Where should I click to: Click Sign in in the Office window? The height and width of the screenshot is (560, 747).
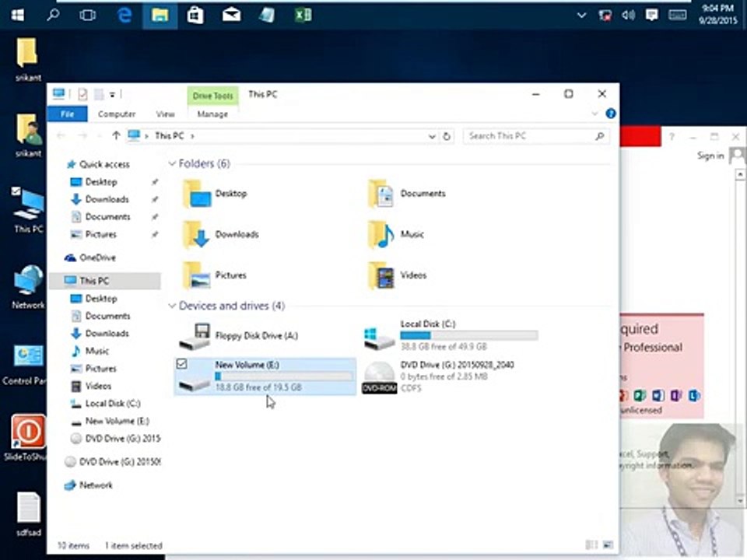(710, 156)
